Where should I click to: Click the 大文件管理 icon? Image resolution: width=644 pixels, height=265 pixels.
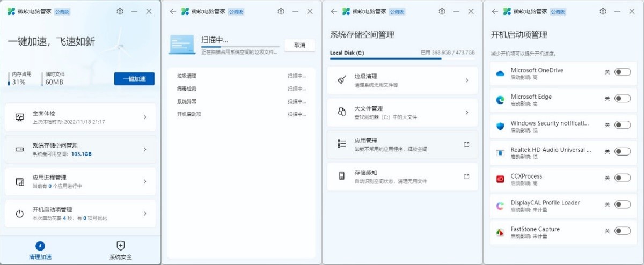pyautogui.click(x=341, y=112)
